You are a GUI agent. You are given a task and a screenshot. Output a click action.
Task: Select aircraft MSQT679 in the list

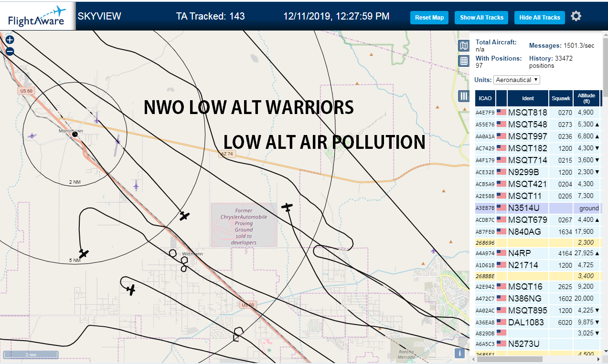click(x=538, y=220)
